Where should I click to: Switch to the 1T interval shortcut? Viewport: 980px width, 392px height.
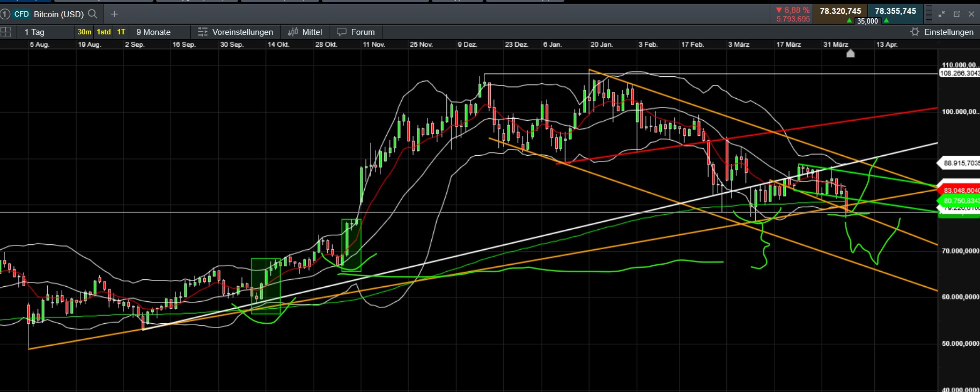[121, 32]
